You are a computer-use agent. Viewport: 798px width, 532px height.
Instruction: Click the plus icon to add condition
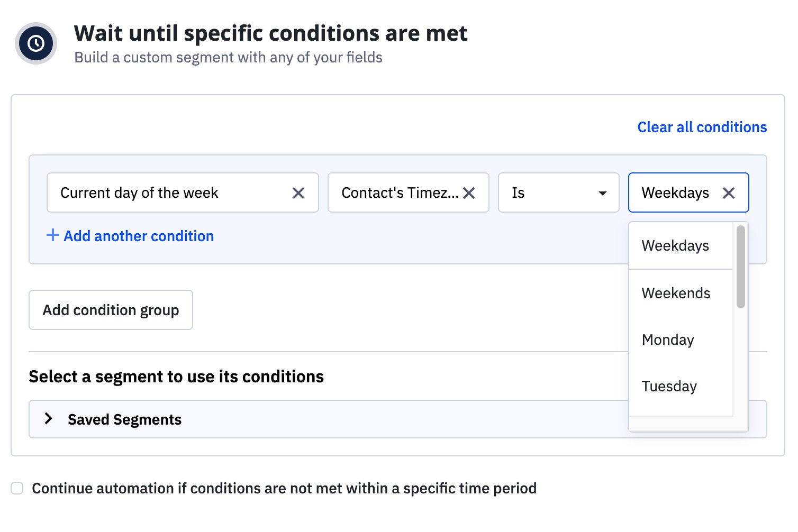click(x=52, y=235)
